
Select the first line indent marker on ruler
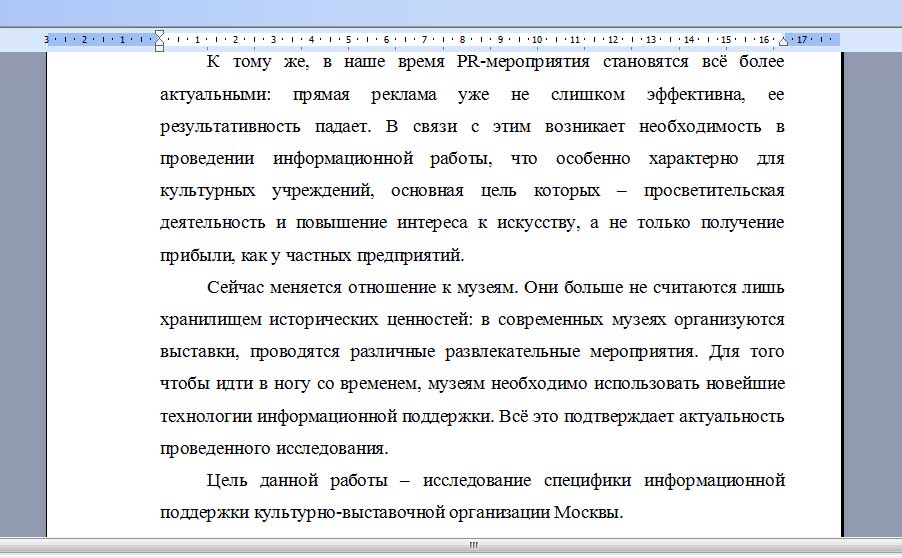point(159,34)
